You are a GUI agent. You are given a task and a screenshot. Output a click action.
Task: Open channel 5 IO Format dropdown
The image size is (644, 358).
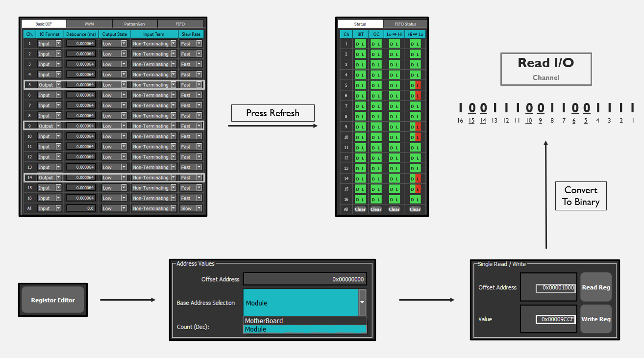coord(59,85)
